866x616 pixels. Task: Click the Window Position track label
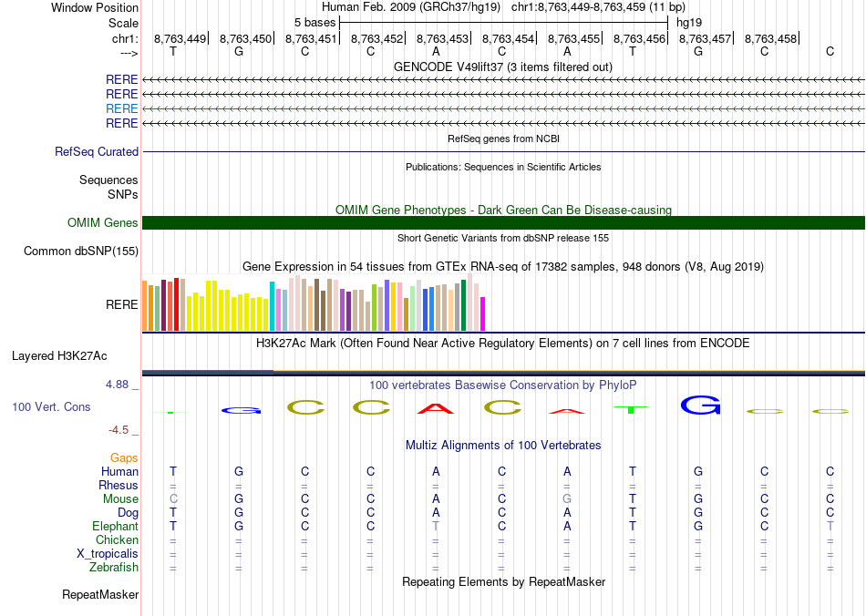(x=95, y=7)
